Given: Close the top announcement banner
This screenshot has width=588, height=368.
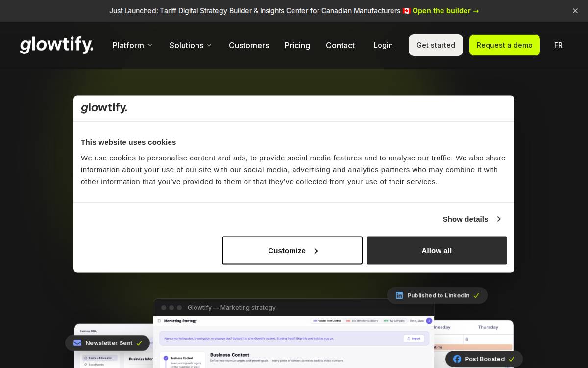Looking at the screenshot, I should (x=575, y=11).
